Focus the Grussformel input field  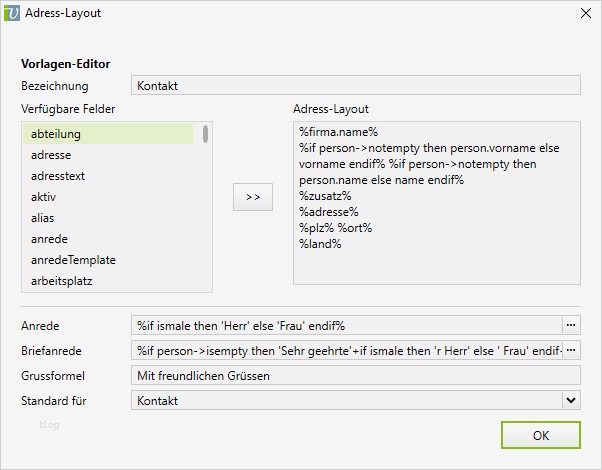coord(355,375)
